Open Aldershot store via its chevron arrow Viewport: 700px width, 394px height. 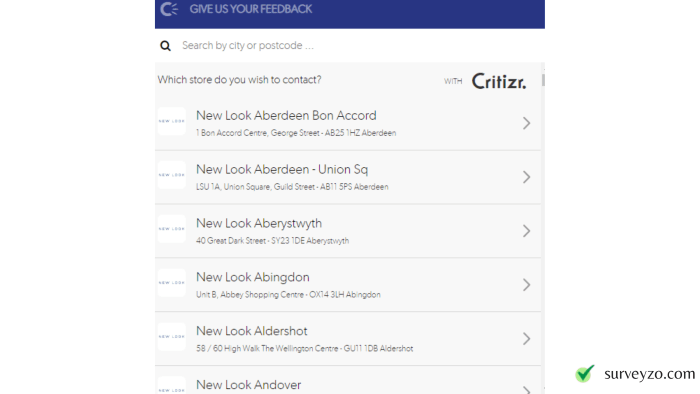pos(527,339)
